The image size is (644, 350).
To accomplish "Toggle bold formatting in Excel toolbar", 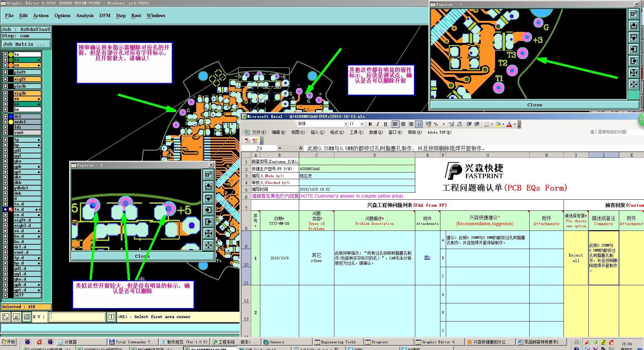I will [370, 124].
